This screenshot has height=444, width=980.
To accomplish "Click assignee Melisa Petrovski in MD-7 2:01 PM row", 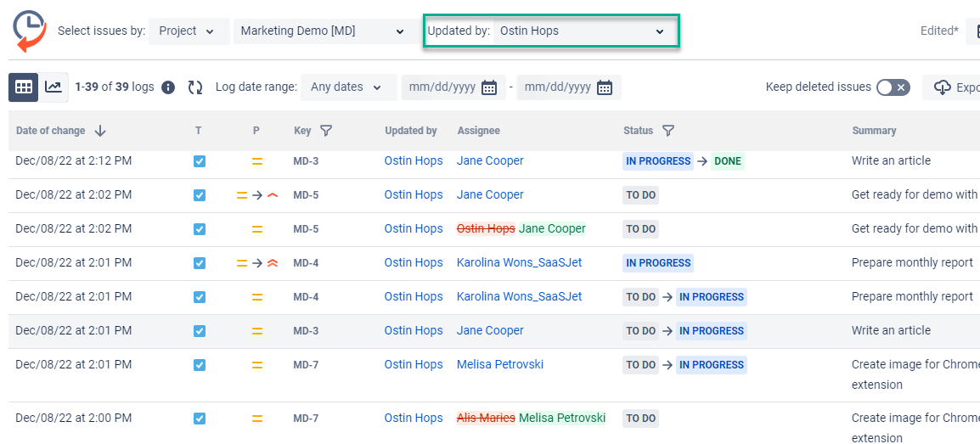I will 500,365.
